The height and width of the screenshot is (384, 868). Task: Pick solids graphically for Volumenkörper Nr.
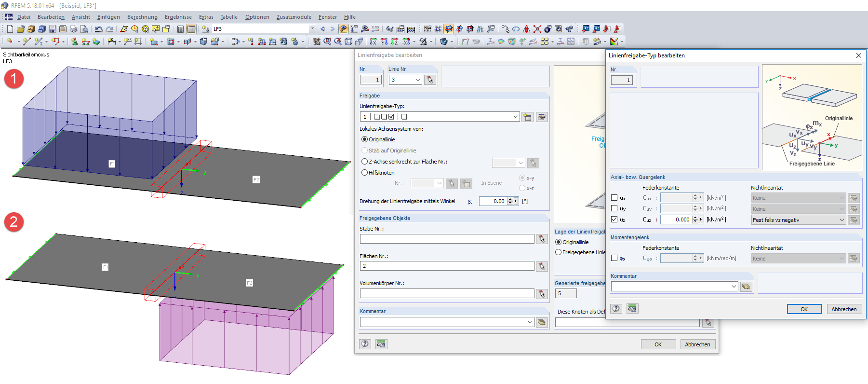click(542, 293)
